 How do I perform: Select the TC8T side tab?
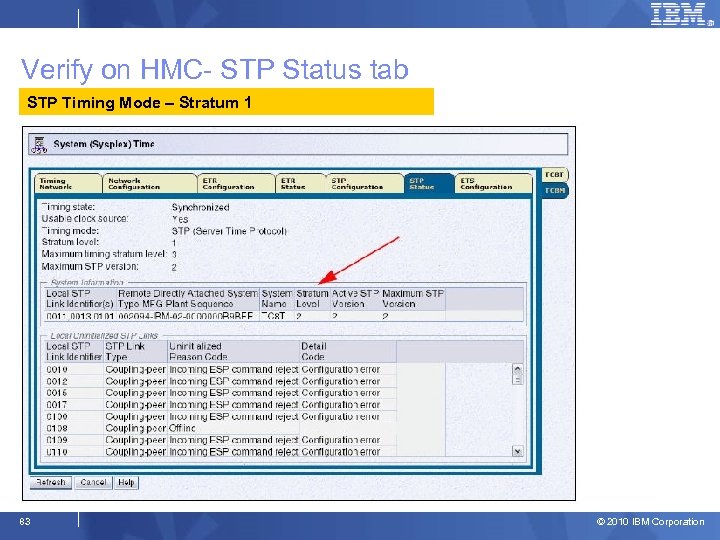tap(555, 175)
